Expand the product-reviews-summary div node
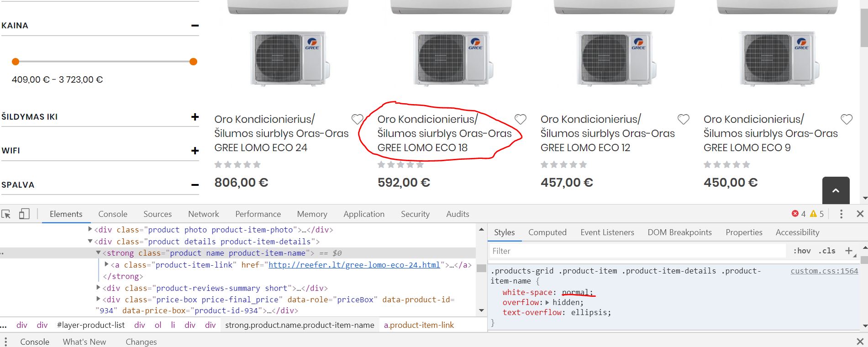 tap(98, 288)
